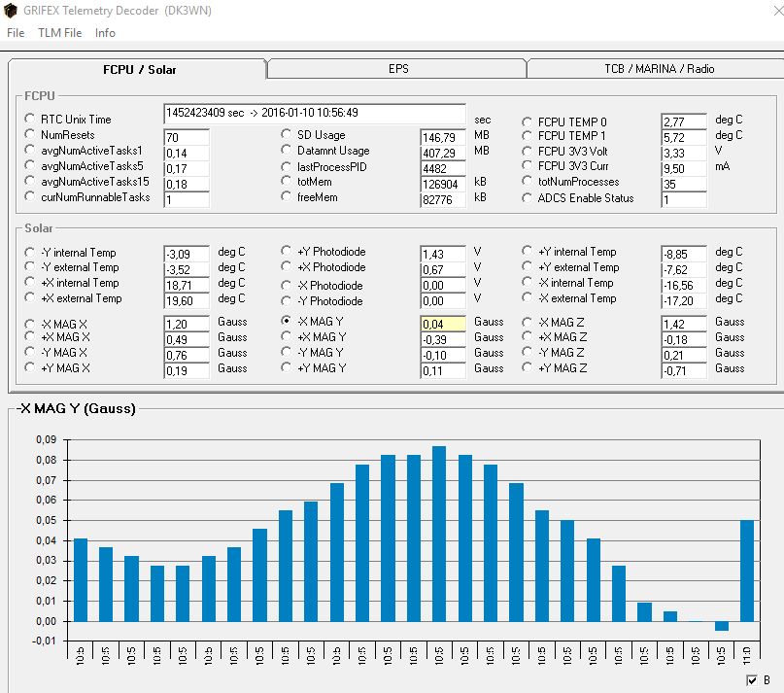Click the SD Usage field showing 146,79
The width and height of the screenshot is (784, 693).
pos(443,137)
